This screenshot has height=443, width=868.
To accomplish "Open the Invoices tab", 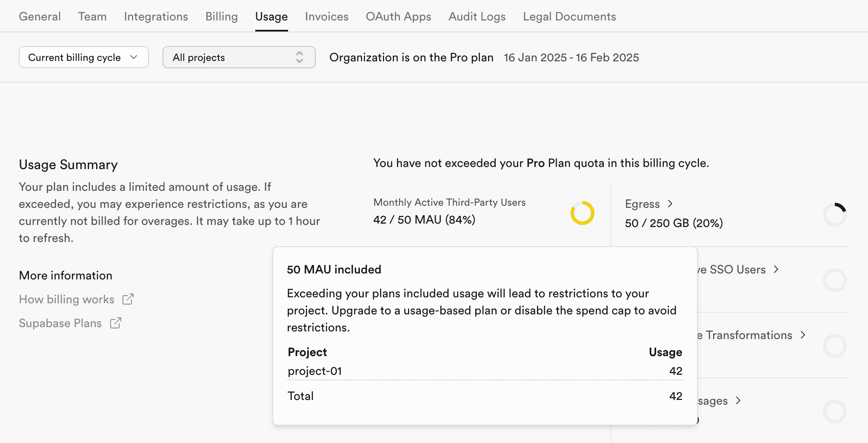I will (x=326, y=16).
